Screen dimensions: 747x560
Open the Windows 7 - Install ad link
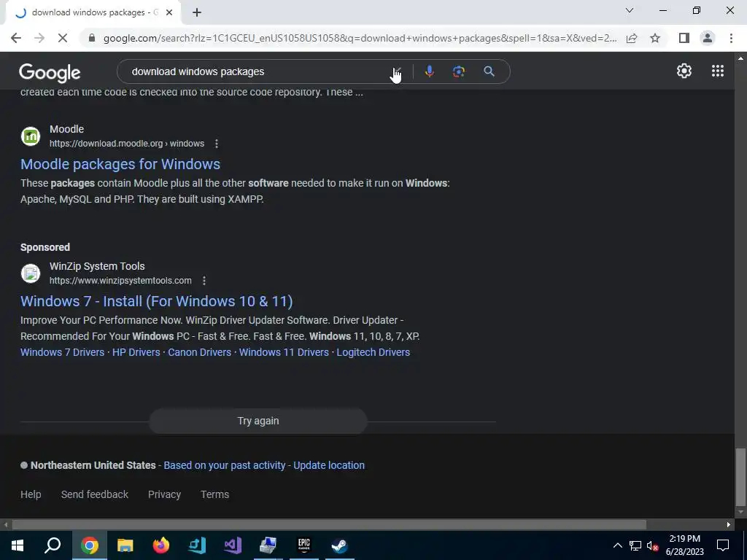pyautogui.click(x=157, y=301)
